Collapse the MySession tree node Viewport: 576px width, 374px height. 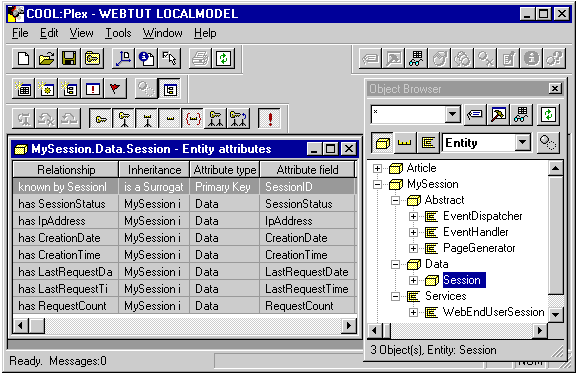click(377, 184)
